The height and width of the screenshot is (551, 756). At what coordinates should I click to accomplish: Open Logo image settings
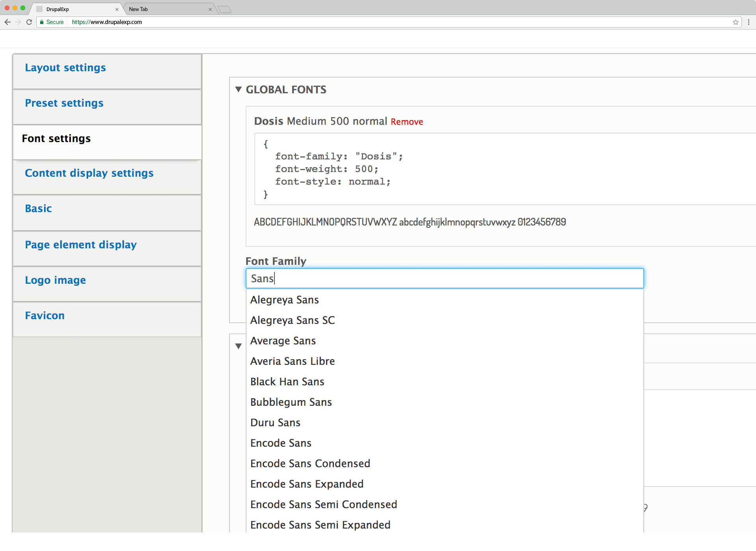pos(55,280)
